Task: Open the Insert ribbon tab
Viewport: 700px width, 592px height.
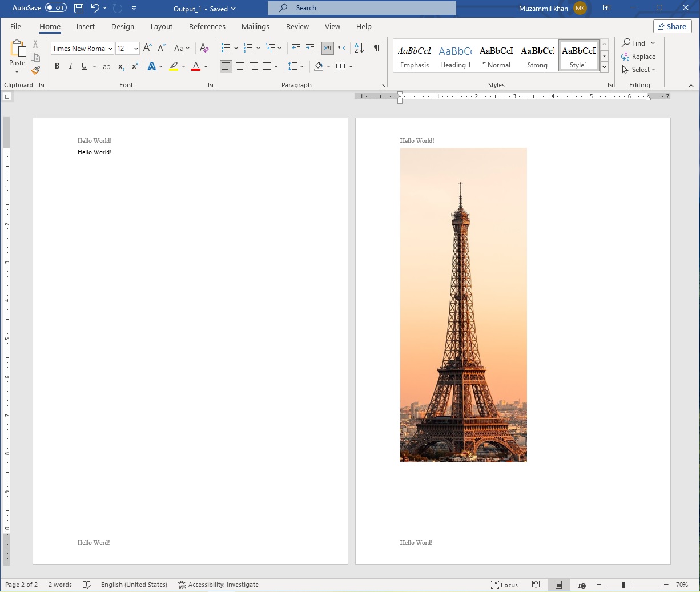Action: point(86,26)
